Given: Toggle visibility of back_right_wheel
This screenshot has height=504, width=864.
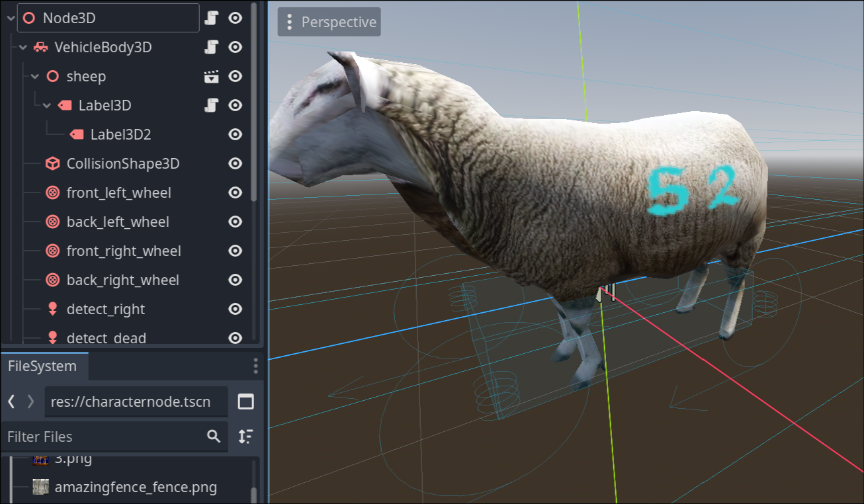Looking at the screenshot, I should 235,280.
